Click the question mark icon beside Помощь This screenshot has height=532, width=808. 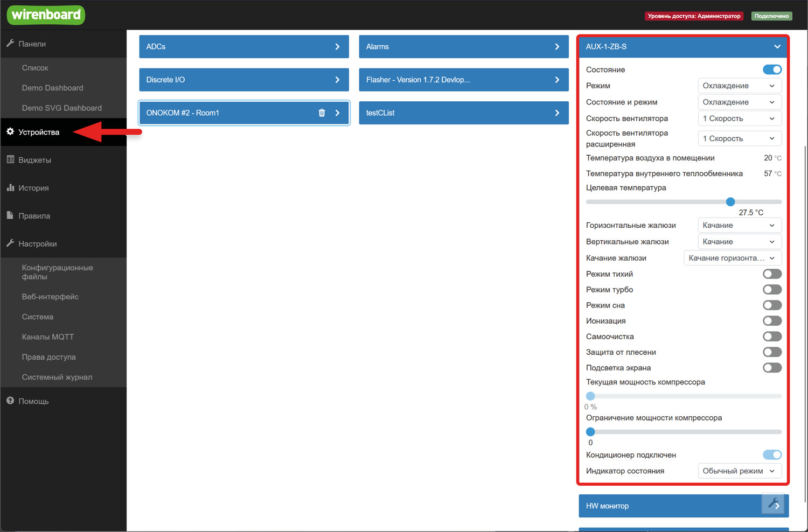tap(10, 401)
